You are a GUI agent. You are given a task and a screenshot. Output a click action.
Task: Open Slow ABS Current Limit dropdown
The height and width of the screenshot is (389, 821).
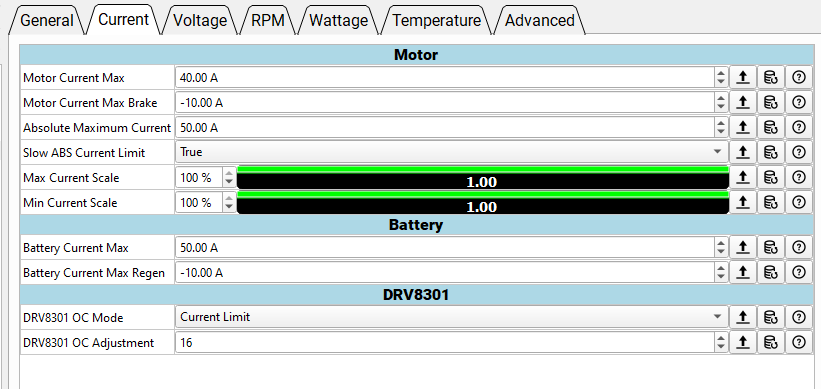coord(452,152)
